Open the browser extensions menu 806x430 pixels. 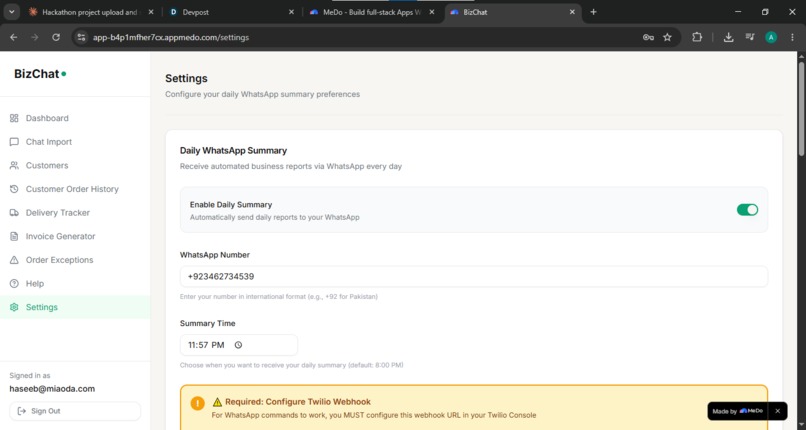[697, 37]
